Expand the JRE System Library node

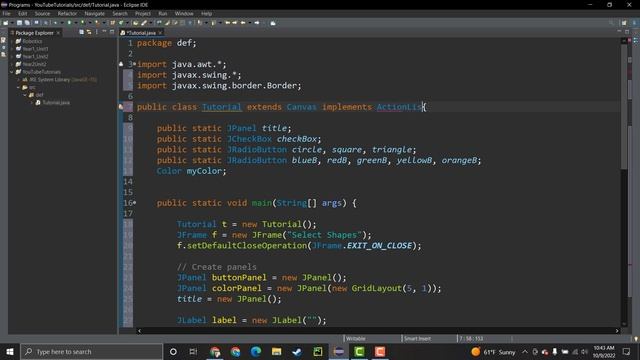18,80
